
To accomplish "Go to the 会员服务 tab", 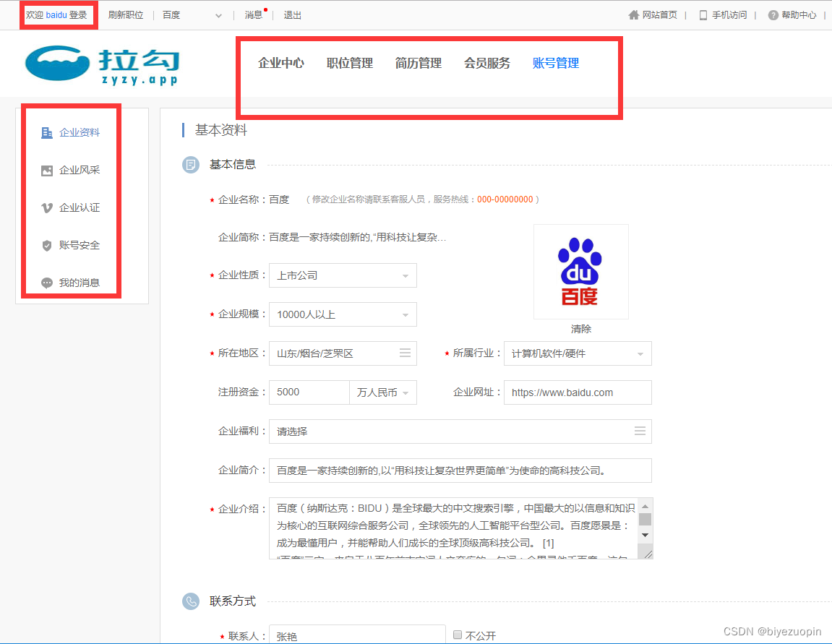I will tap(487, 63).
